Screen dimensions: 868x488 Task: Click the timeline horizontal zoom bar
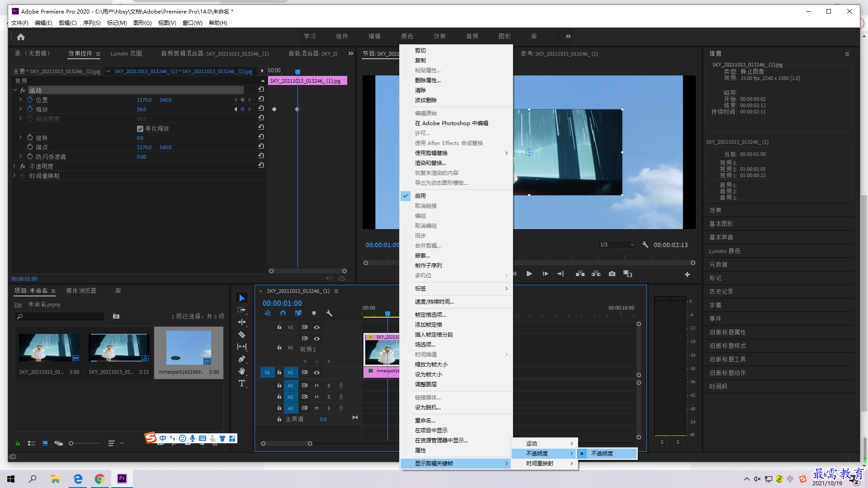[286, 443]
